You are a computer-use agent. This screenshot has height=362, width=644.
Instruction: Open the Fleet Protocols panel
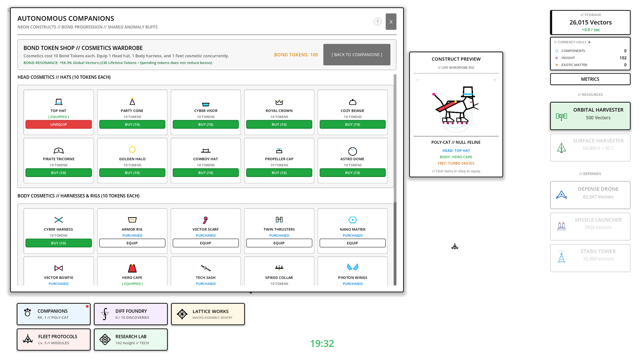point(54,340)
